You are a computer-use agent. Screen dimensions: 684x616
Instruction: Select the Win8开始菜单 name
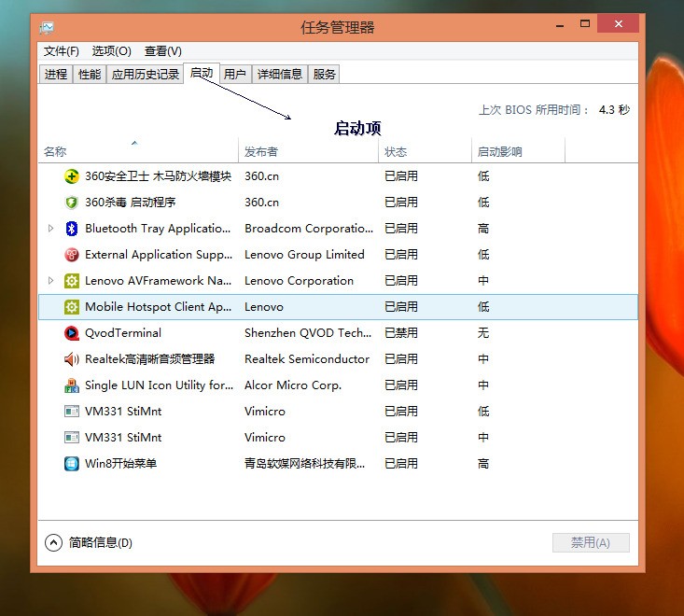coord(120,463)
